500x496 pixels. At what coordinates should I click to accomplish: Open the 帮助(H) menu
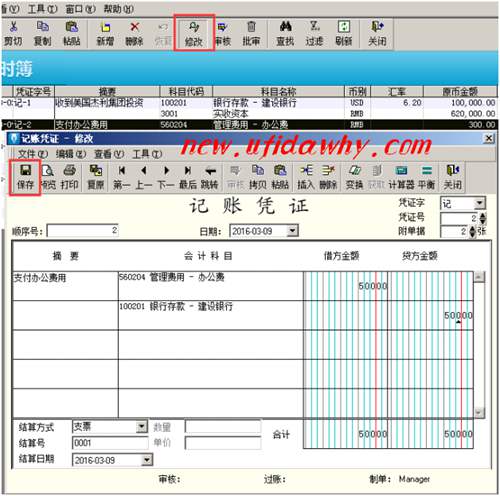tap(119, 9)
